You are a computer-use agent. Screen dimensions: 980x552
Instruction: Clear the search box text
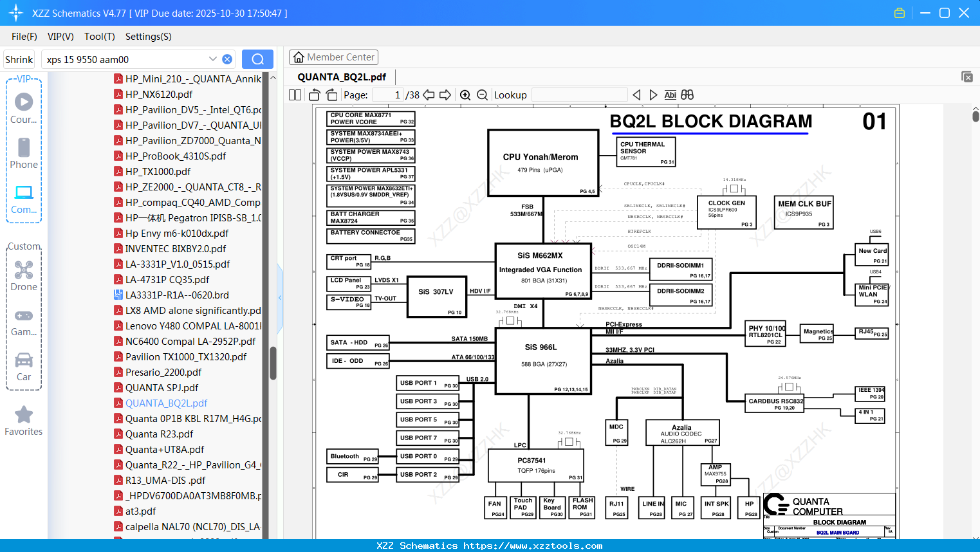coord(227,59)
